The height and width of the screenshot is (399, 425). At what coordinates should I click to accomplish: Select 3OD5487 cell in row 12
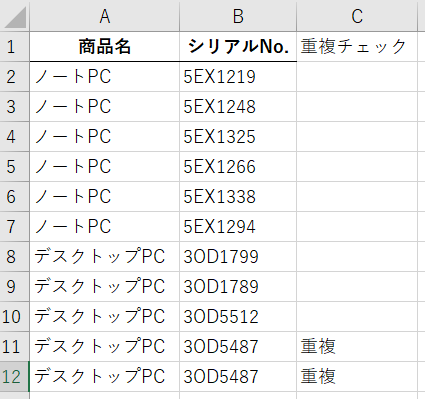pos(238,377)
